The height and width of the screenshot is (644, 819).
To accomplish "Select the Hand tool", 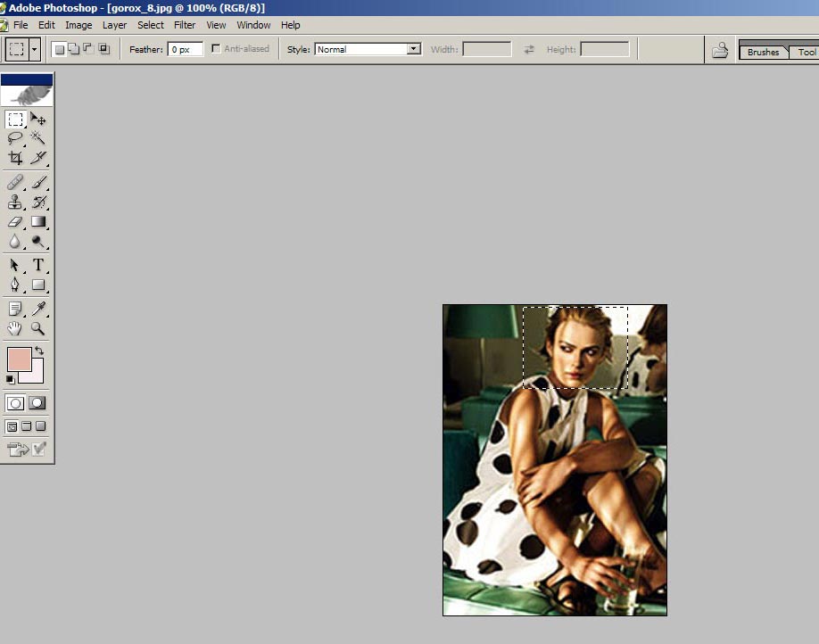I will point(15,328).
